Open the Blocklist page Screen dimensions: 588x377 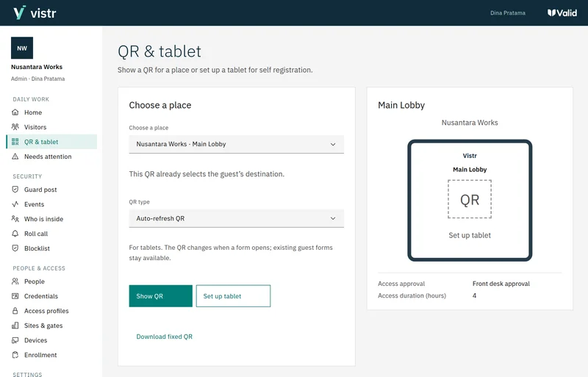tap(51, 248)
